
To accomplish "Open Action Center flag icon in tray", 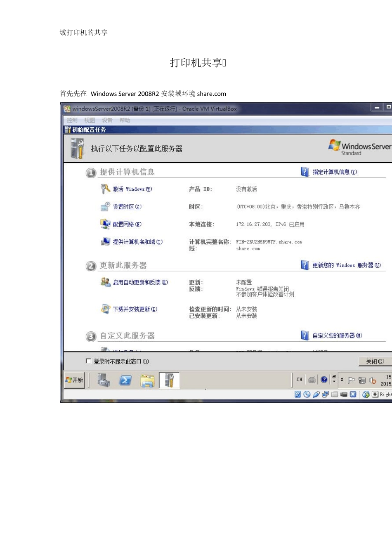I will coord(351,380).
